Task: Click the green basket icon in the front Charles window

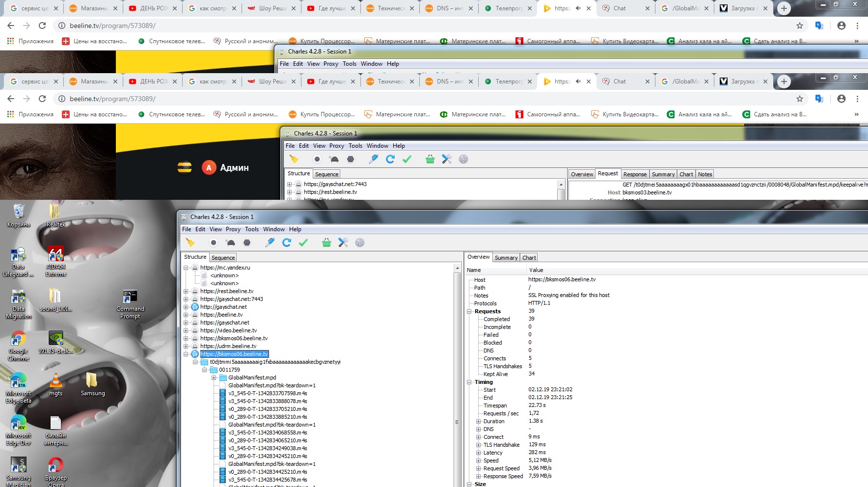Action: pos(326,243)
